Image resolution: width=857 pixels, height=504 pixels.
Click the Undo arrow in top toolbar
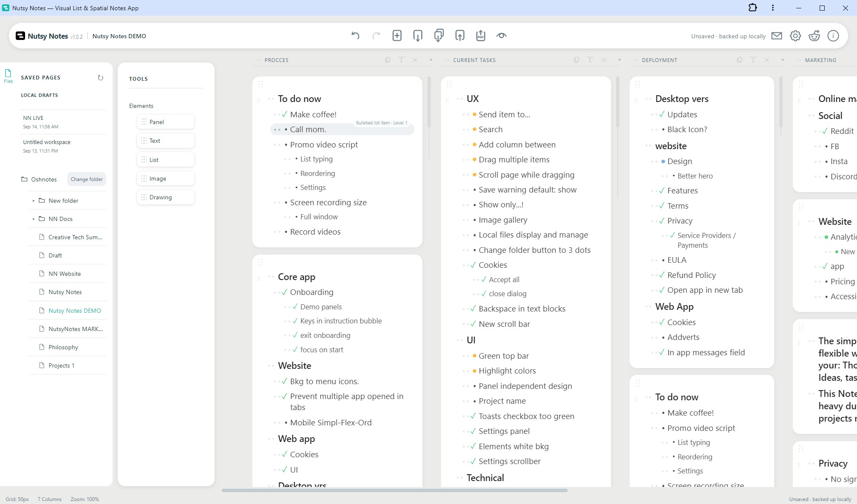coord(355,36)
